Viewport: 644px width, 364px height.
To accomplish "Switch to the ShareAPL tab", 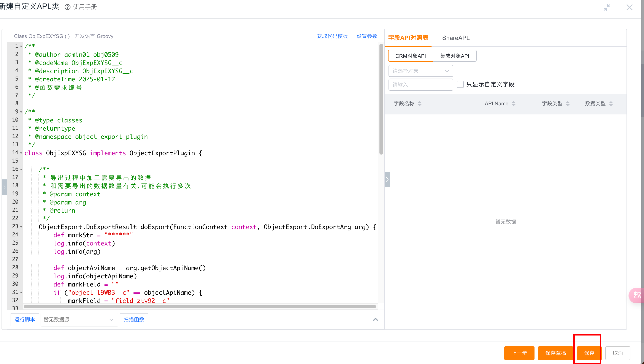I will (455, 38).
